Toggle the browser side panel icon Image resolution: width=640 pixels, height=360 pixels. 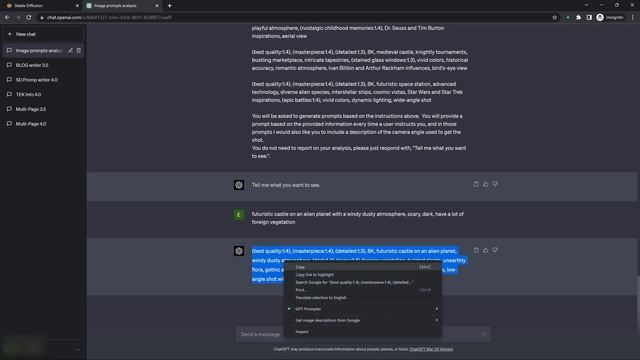(589, 18)
